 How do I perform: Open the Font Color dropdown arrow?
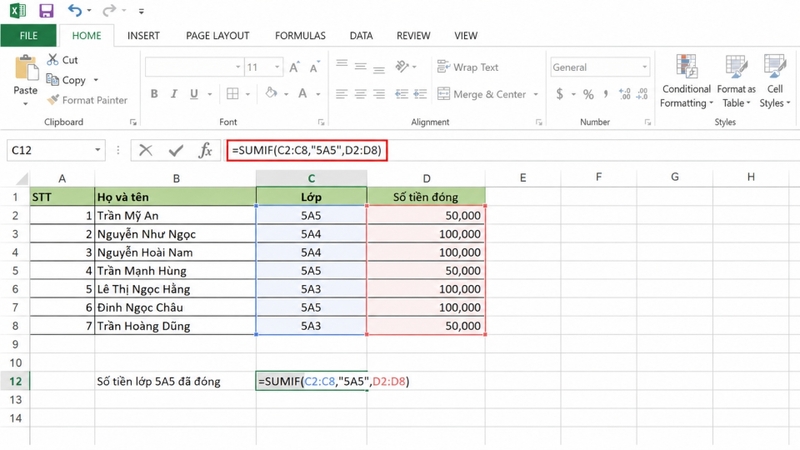(x=318, y=94)
